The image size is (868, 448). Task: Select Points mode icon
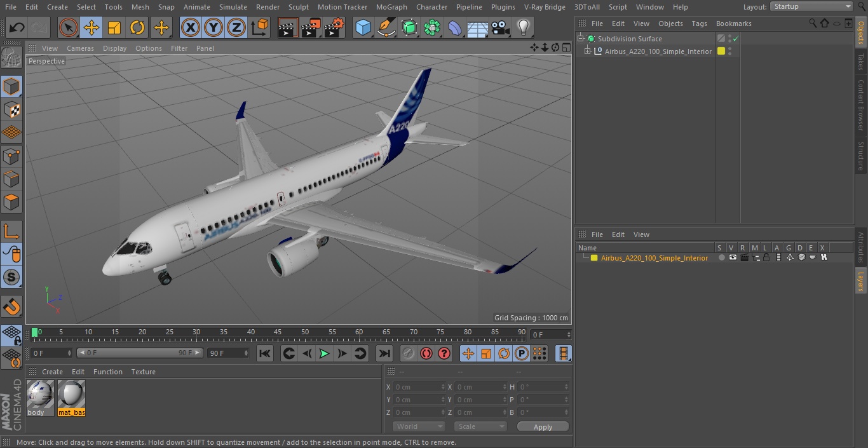click(x=11, y=156)
